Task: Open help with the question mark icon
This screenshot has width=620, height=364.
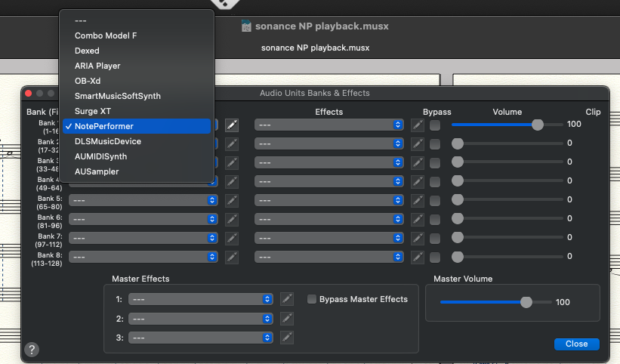Action: pyautogui.click(x=32, y=350)
